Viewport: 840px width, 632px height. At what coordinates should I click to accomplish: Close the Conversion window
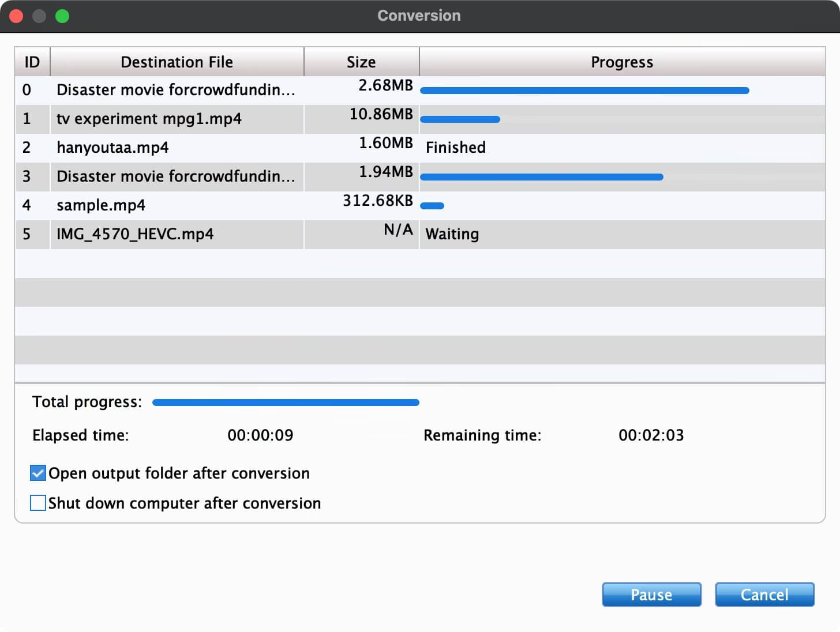tap(16, 16)
